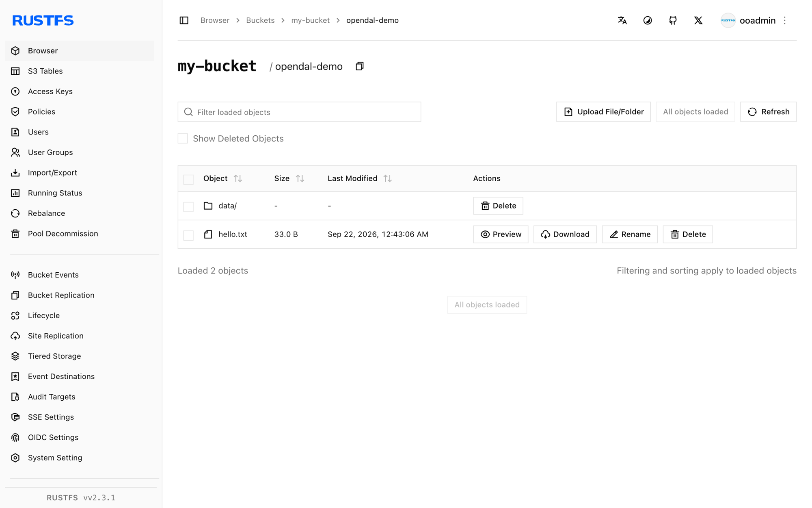Click Buckets breadcrumb link

pyautogui.click(x=260, y=20)
